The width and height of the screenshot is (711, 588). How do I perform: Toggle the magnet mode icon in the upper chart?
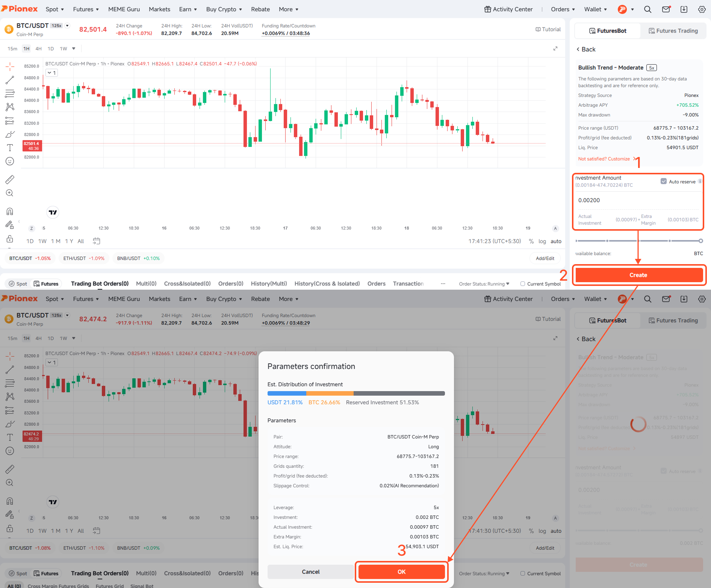coord(10,212)
